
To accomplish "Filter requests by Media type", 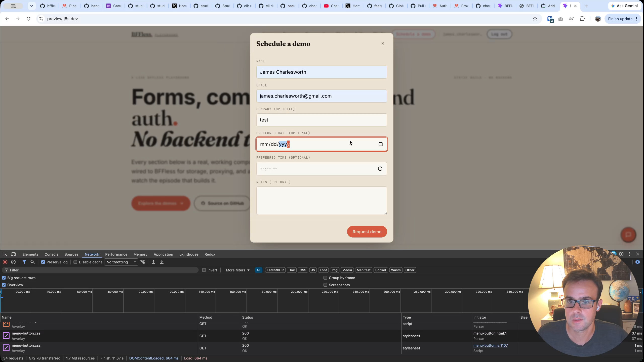I will point(347,270).
